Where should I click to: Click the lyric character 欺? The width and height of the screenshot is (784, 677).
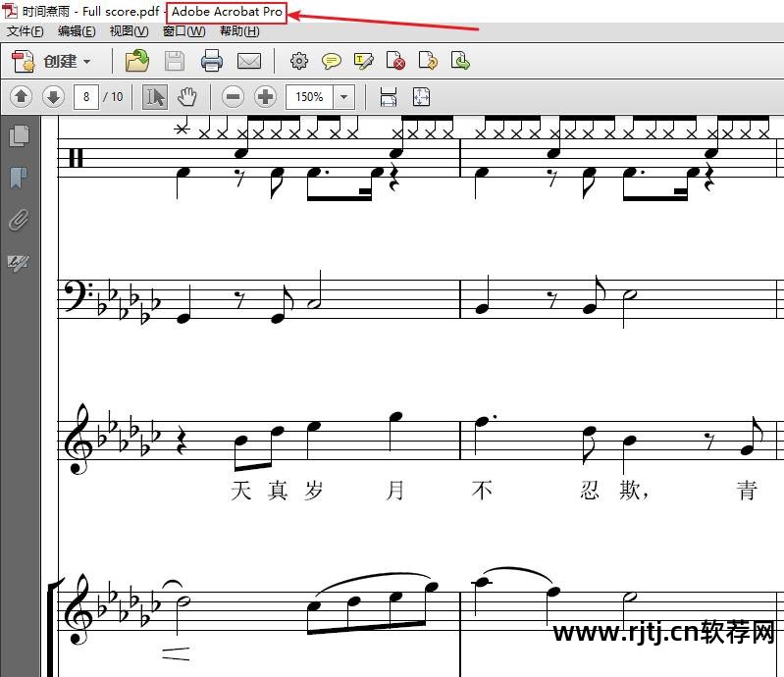point(630,490)
